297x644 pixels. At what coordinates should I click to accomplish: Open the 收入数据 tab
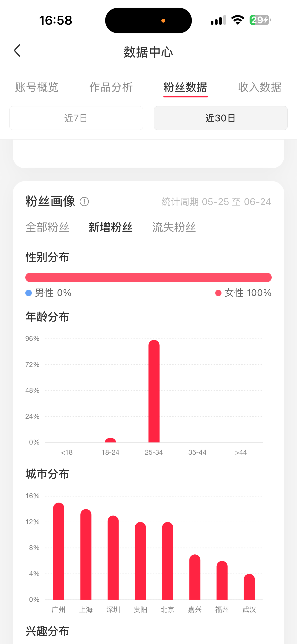pos(260,87)
